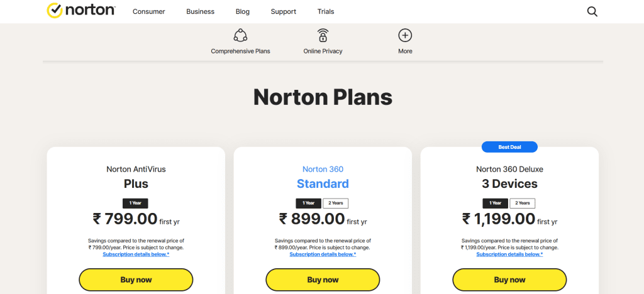Select 1 Year for Norton 360 Standard

308,203
